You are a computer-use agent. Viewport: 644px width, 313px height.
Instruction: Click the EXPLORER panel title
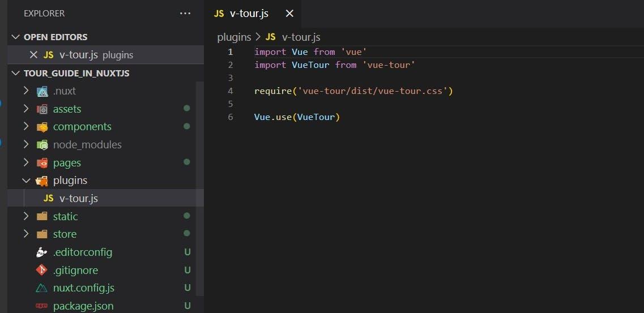pyautogui.click(x=44, y=14)
